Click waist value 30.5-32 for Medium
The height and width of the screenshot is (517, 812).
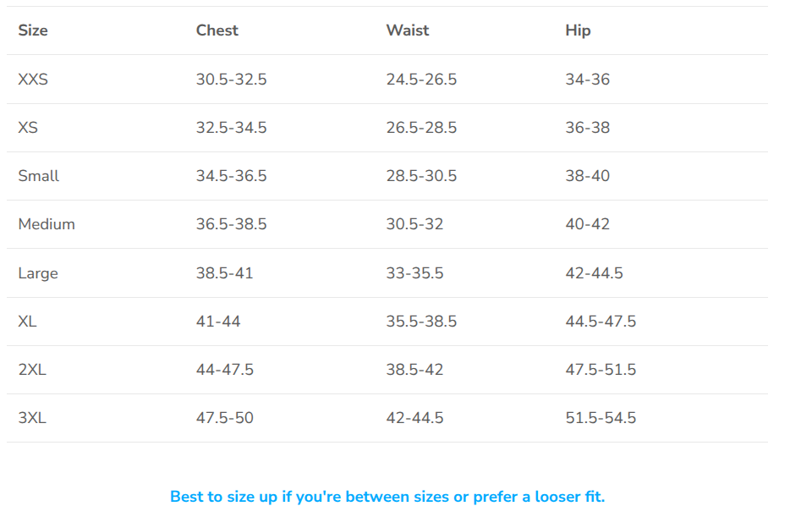click(414, 223)
